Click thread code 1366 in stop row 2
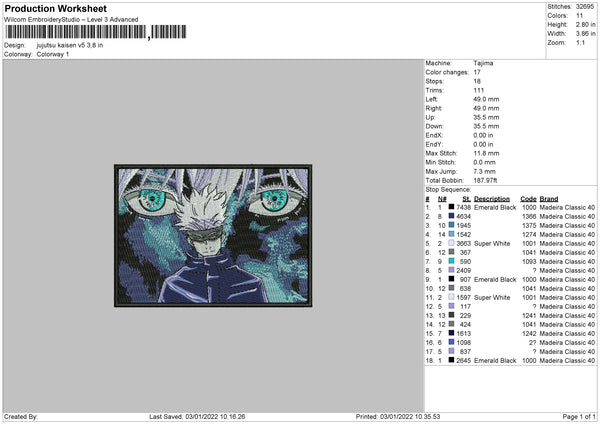The image size is (600, 424). pyautogui.click(x=530, y=217)
